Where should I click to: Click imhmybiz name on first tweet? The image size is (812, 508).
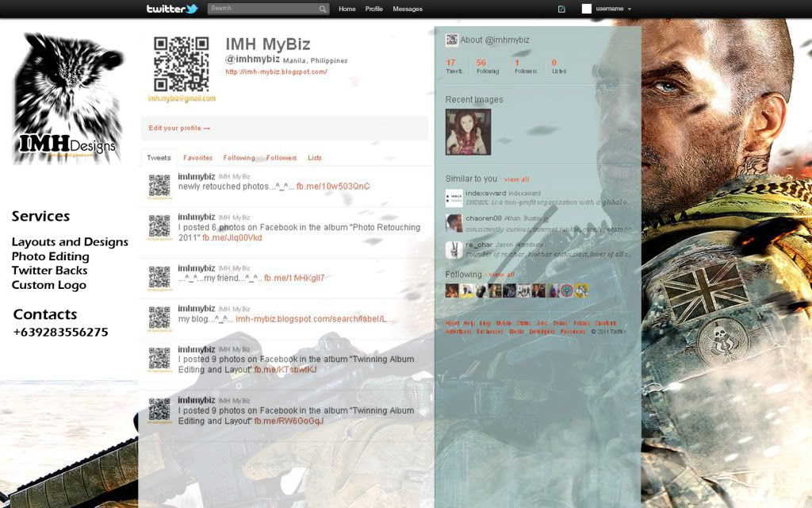(197, 176)
